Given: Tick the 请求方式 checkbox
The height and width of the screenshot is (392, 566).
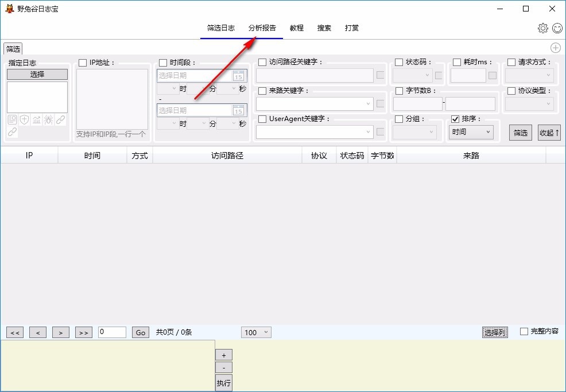Looking at the screenshot, I should pyautogui.click(x=511, y=62).
